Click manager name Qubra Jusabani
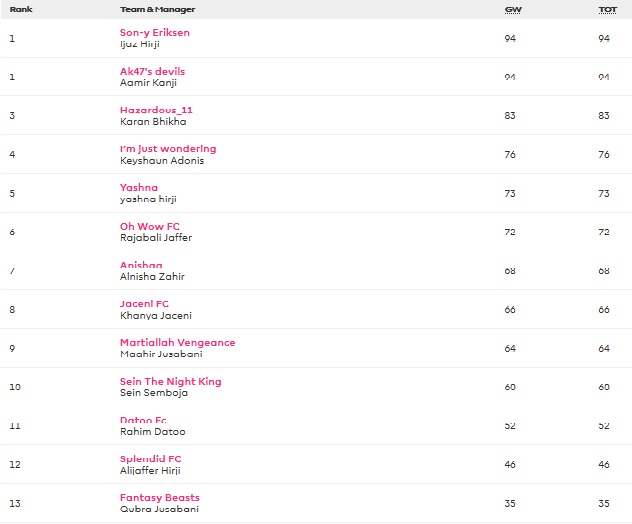The height and width of the screenshot is (524, 632). pos(159,509)
